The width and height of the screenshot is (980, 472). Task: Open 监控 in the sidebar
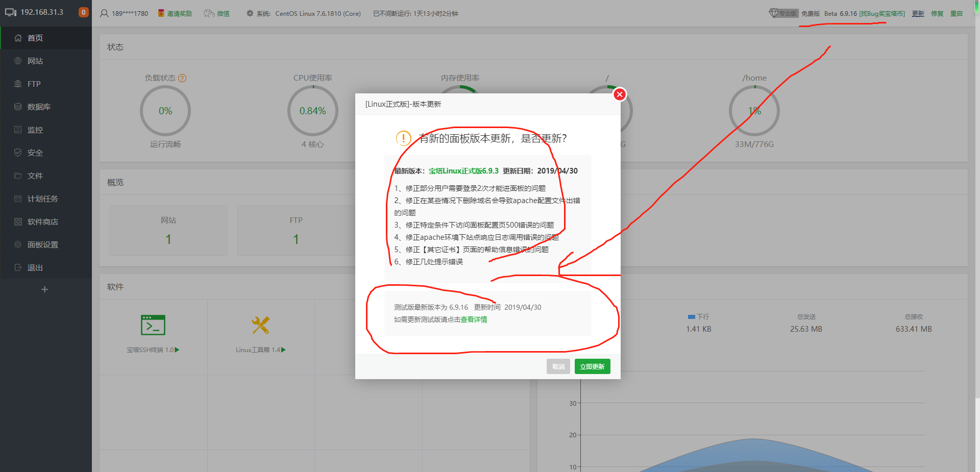pyautogui.click(x=46, y=130)
